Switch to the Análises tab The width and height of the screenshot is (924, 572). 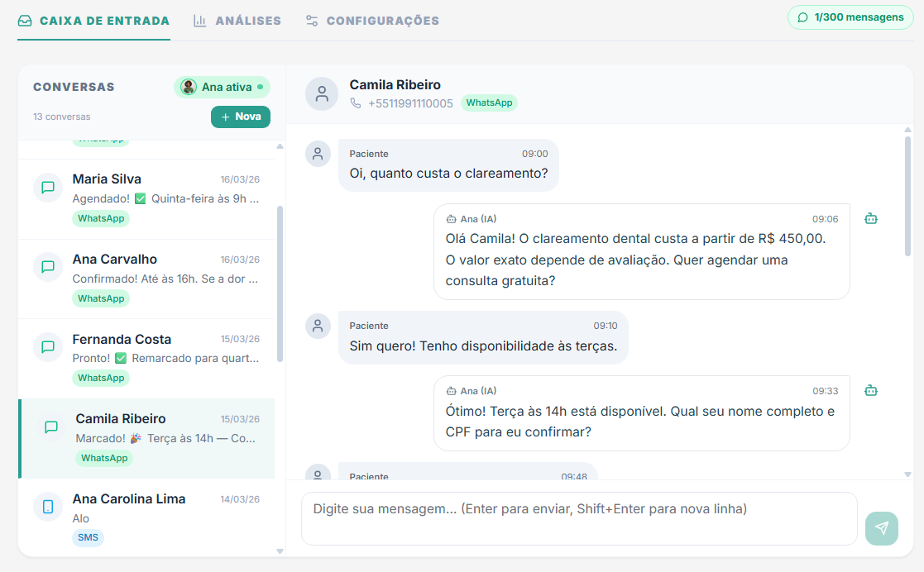point(237,22)
